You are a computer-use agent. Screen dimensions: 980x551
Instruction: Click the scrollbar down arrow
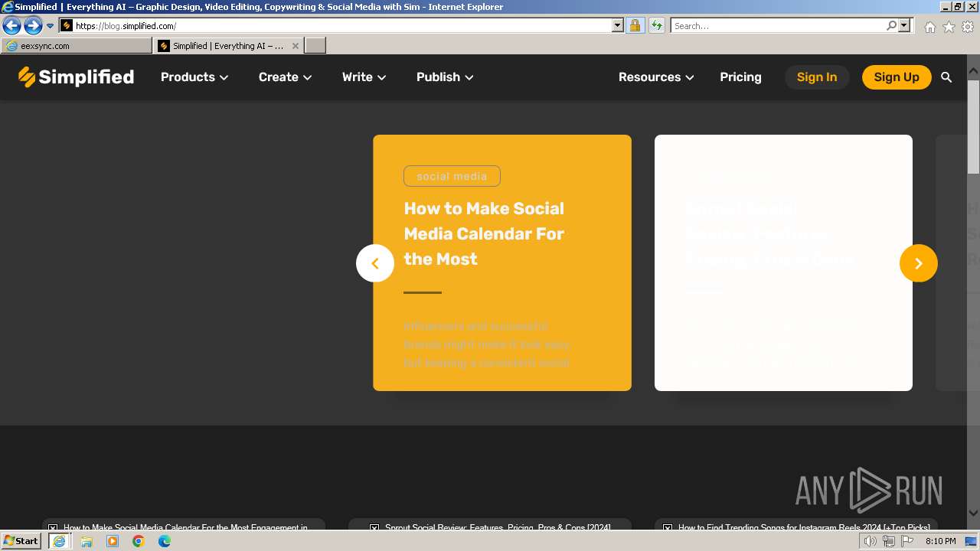973,514
